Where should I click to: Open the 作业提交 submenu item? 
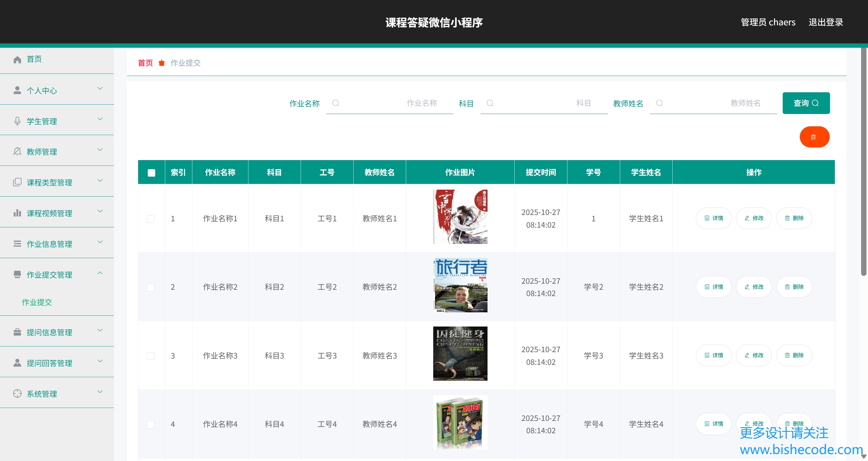(x=37, y=302)
